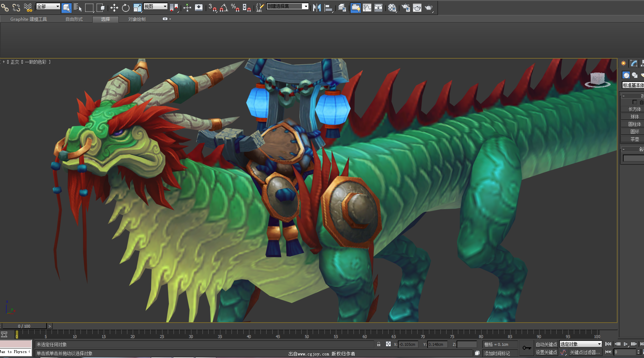Open the Rendered Frame Window icon
Screen dimensions: 644x358
click(417, 8)
